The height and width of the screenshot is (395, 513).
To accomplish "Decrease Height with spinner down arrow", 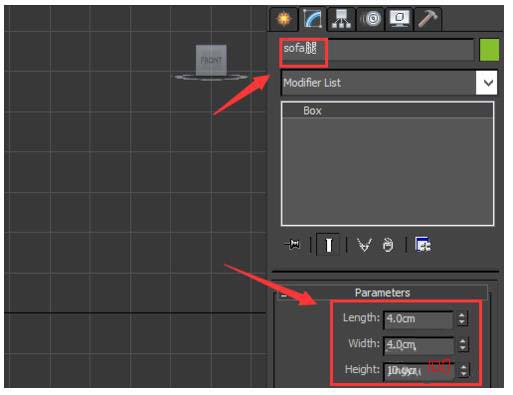I will (463, 375).
